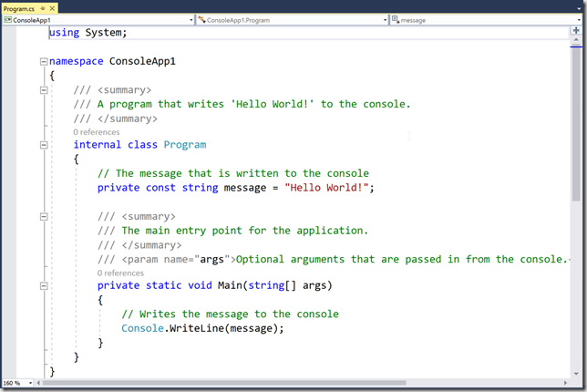Open the 160 % zoom dropdown
The image size is (587, 392).
click(x=32, y=383)
